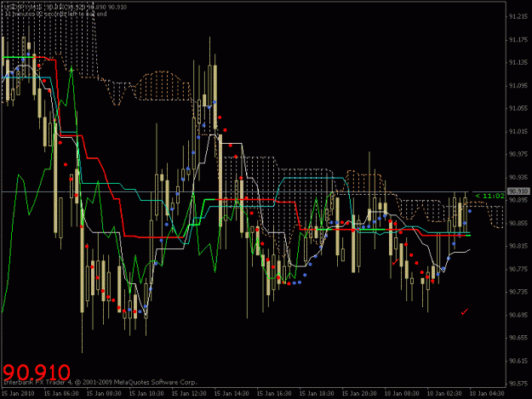This screenshot has width=532, height=399.
Task: Select the 90.735 price scale value
Action: point(518,292)
